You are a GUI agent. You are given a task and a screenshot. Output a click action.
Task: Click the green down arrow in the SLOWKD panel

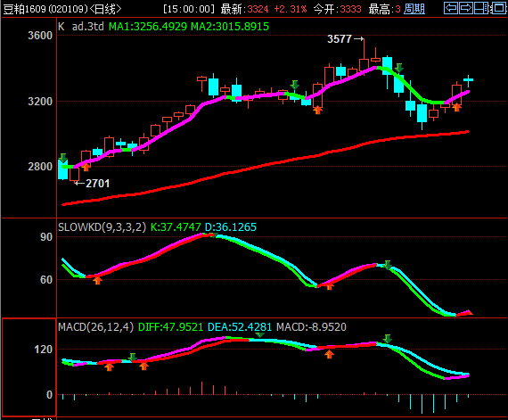tap(388, 265)
